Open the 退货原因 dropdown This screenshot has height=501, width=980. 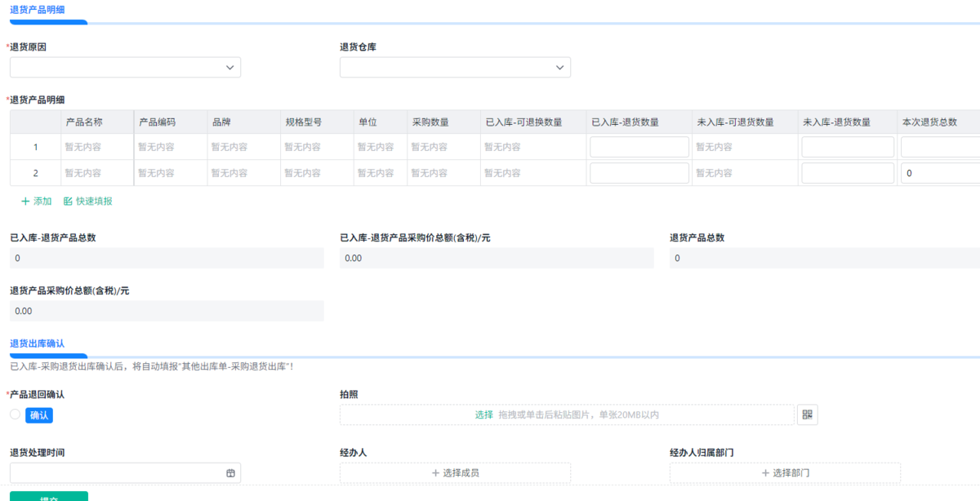[x=125, y=68]
